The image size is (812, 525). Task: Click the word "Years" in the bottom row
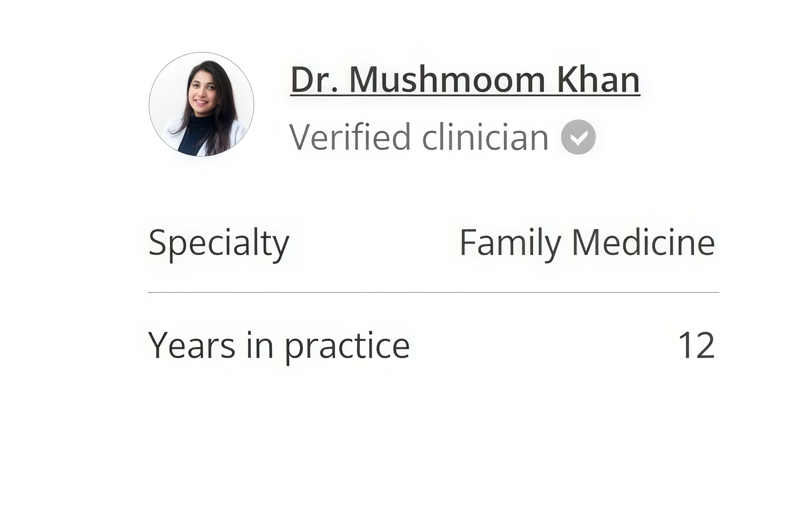(x=192, y=345)
